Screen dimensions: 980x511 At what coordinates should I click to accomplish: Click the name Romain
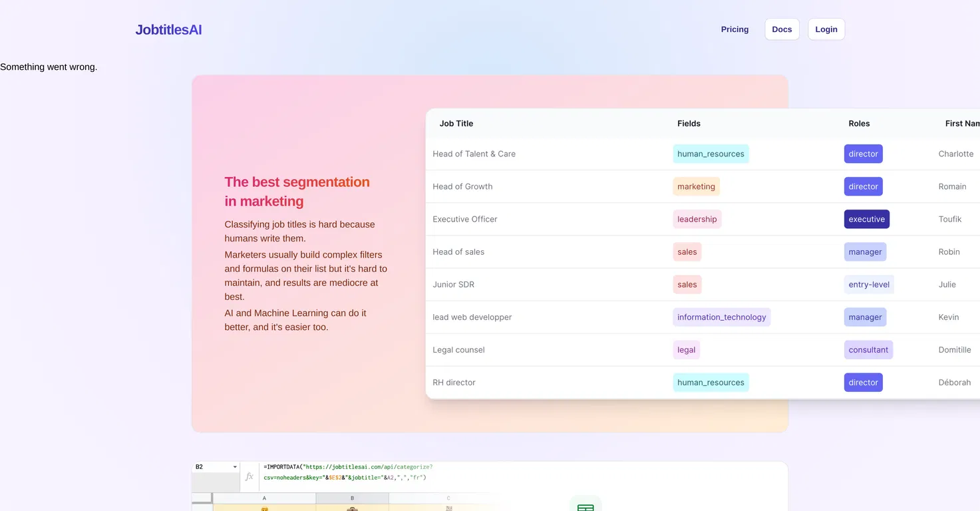coord(952,186)
